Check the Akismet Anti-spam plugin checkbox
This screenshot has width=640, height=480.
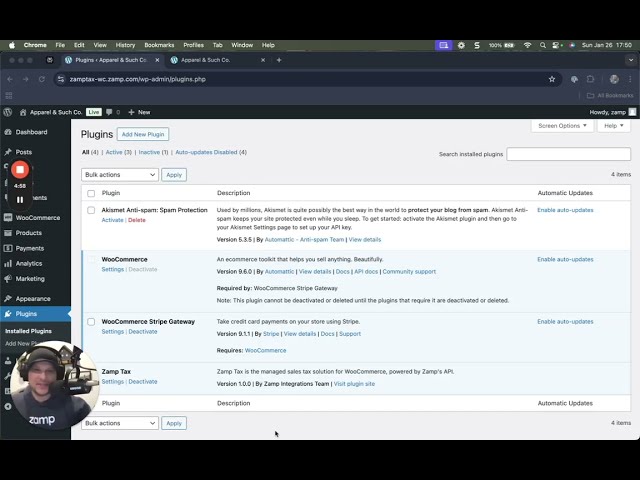(x=91, y=210)
